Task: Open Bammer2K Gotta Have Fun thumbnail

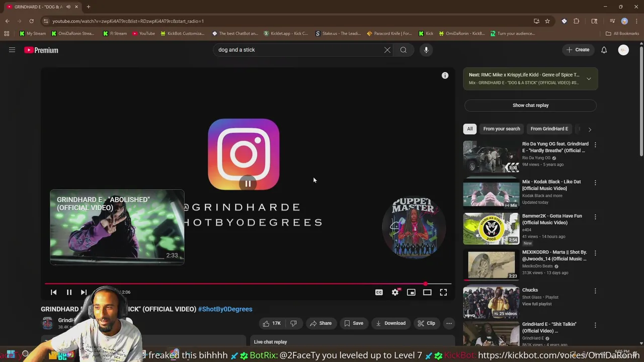Action: (x=491, y=229)
